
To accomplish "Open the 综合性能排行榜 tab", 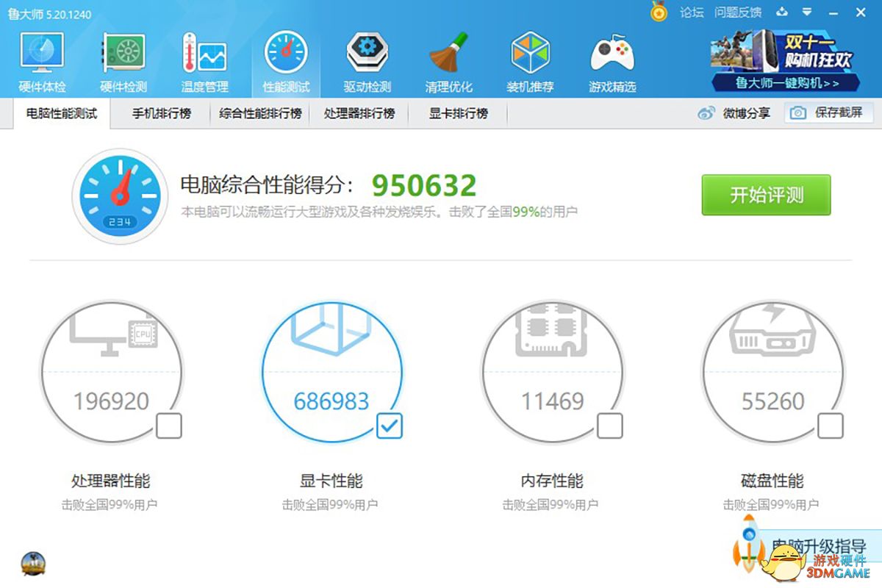I will 260,113.
